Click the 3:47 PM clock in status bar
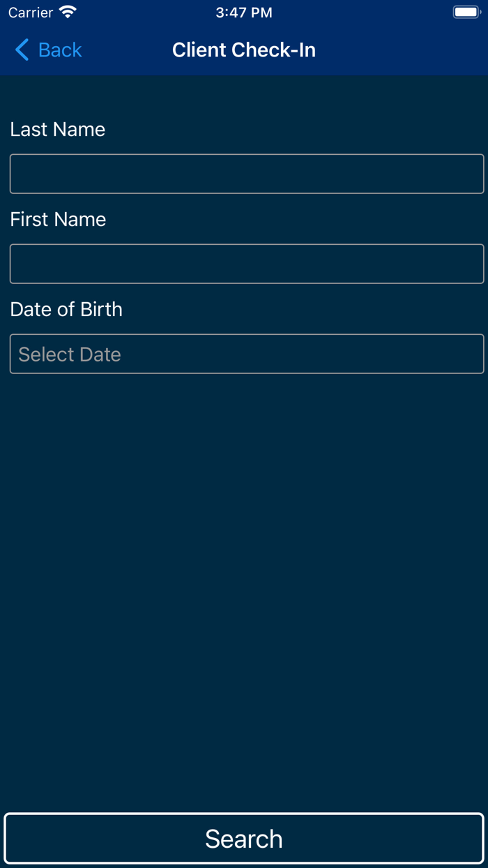The width and height of the screenshot is (488, 868). pos(244,13)
